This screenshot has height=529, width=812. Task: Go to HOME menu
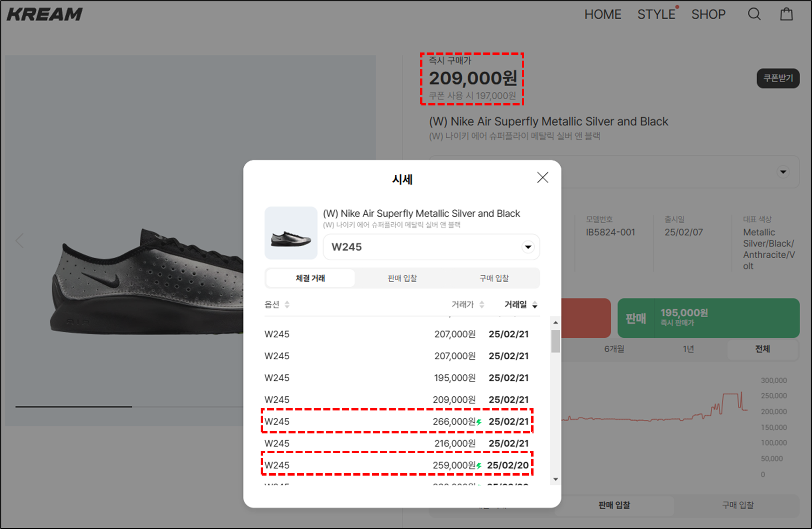[603, 15]
